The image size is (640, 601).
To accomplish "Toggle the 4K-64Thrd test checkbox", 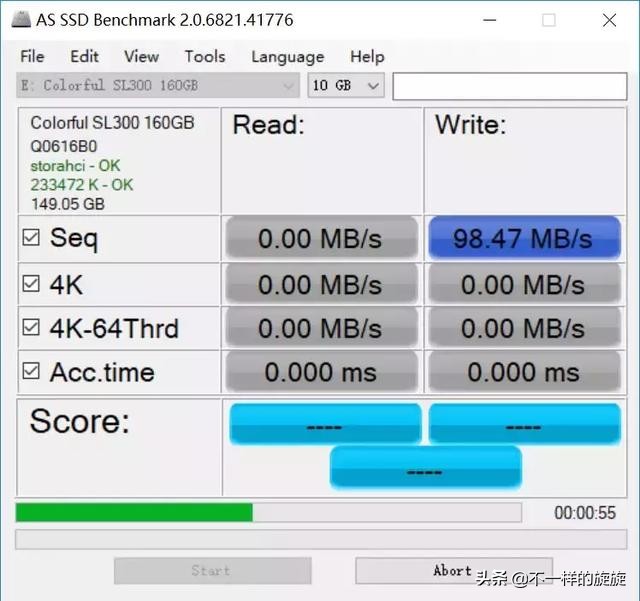I will (x=31, y=327).
